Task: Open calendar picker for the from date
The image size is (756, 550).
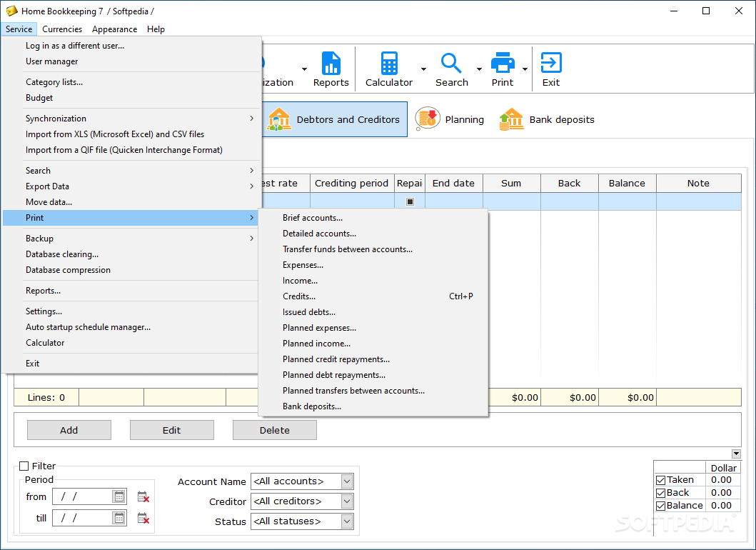Action: click(119, 496)
